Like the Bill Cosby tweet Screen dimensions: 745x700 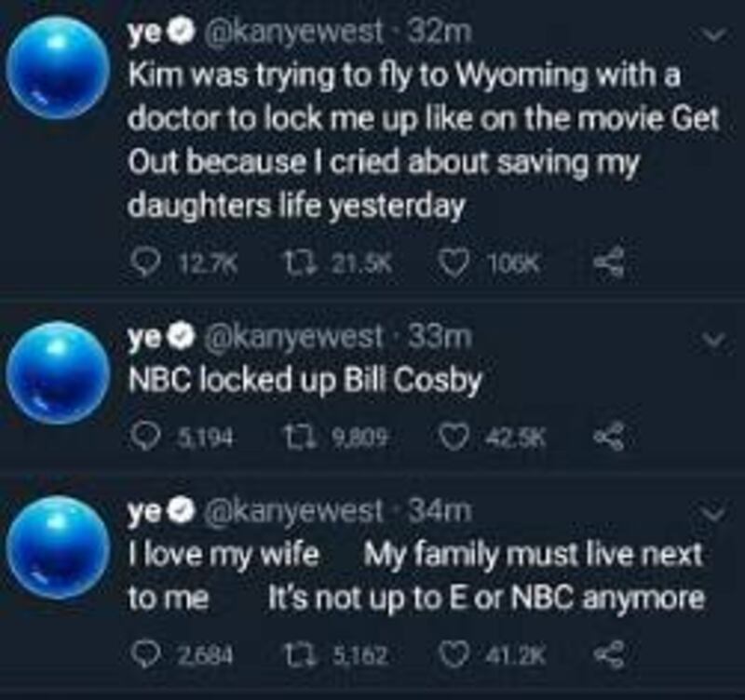coord(453,437)
